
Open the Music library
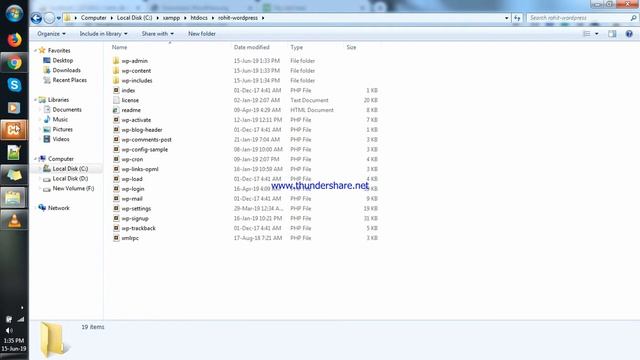(60, 119)
